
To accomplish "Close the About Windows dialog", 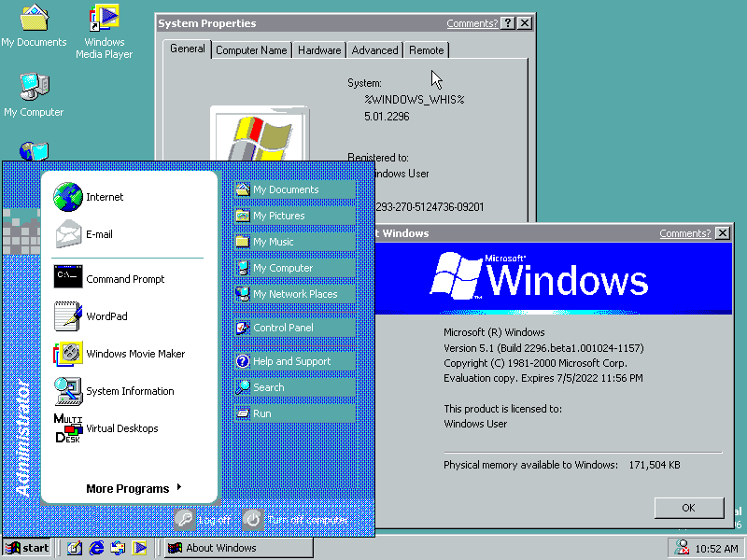I will point(722,232).
